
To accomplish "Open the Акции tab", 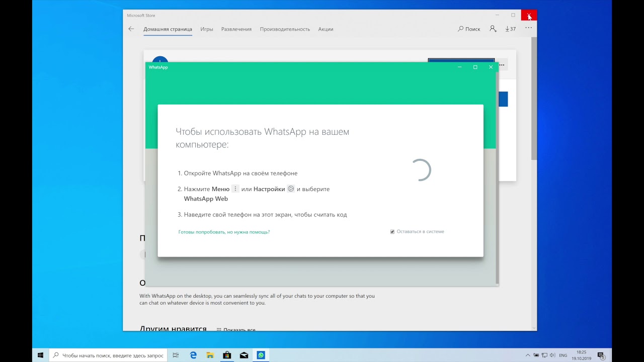I will [326, 29].
